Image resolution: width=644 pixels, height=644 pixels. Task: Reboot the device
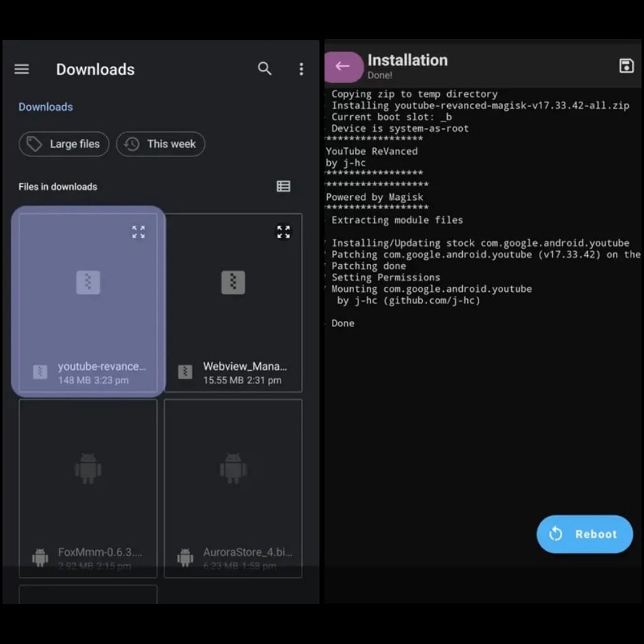tap(584, 534)
